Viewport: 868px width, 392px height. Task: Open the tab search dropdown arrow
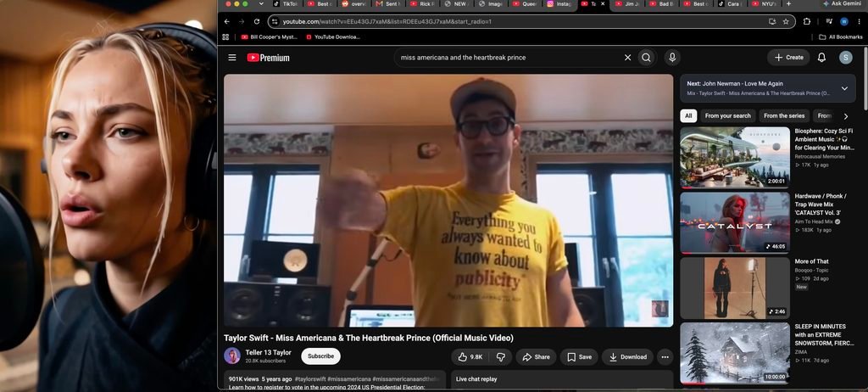pyautogui.click(x=261, y=4)
